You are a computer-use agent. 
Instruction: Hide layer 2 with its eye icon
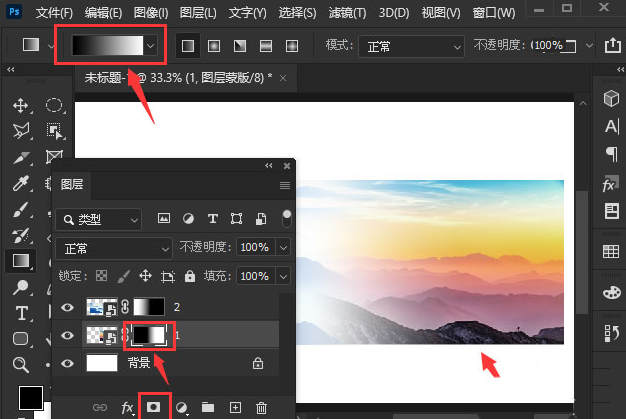coord(68,308)
